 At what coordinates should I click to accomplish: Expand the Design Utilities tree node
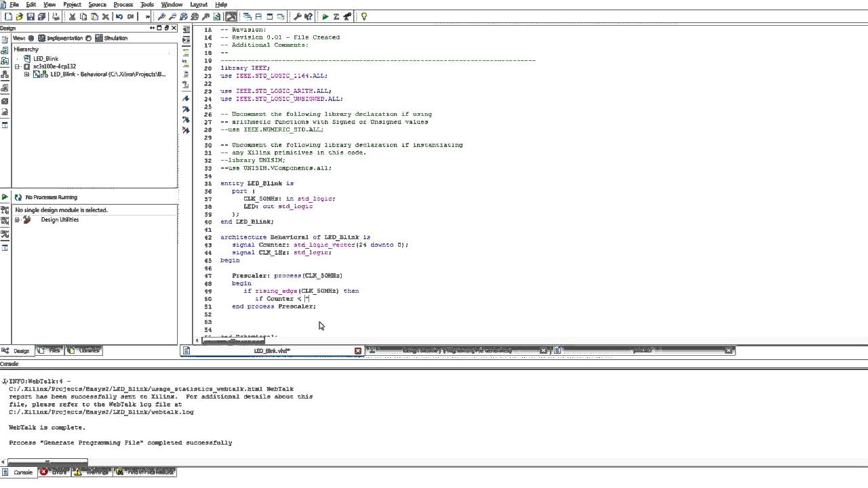17,220
